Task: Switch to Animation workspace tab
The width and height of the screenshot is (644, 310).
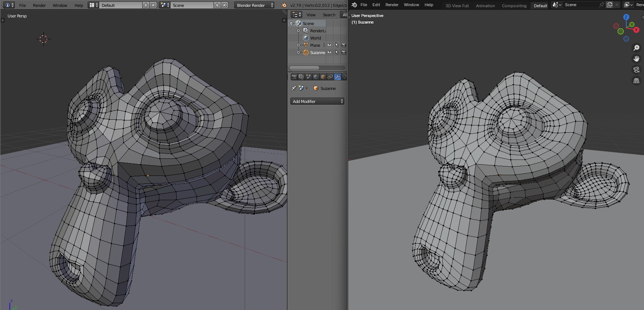Action: [485, 6]
